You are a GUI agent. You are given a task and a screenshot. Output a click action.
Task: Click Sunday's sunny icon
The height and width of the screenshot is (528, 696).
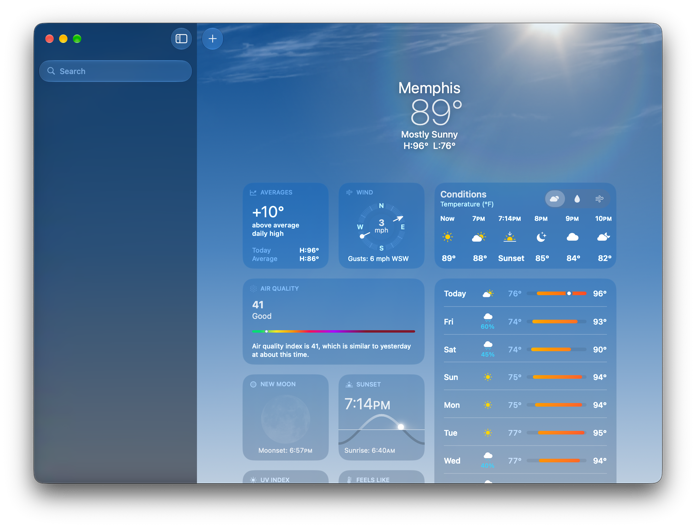[488, 377]
